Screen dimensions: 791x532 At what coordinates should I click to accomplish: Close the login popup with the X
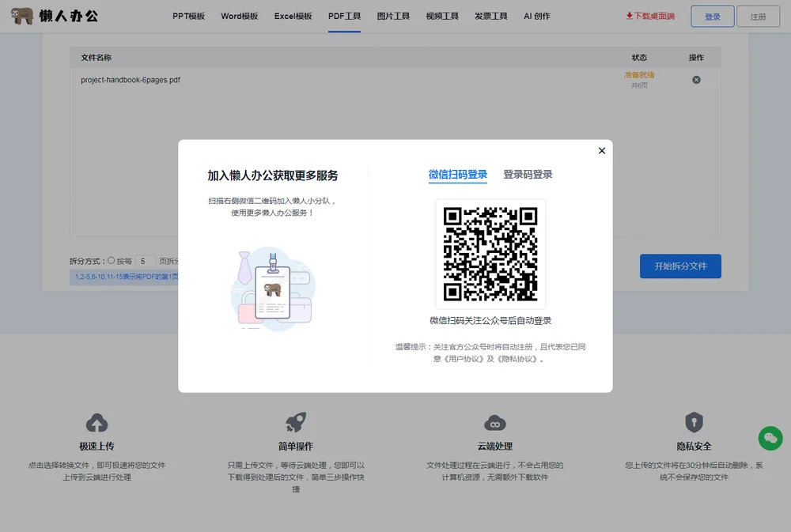(602, 151)
